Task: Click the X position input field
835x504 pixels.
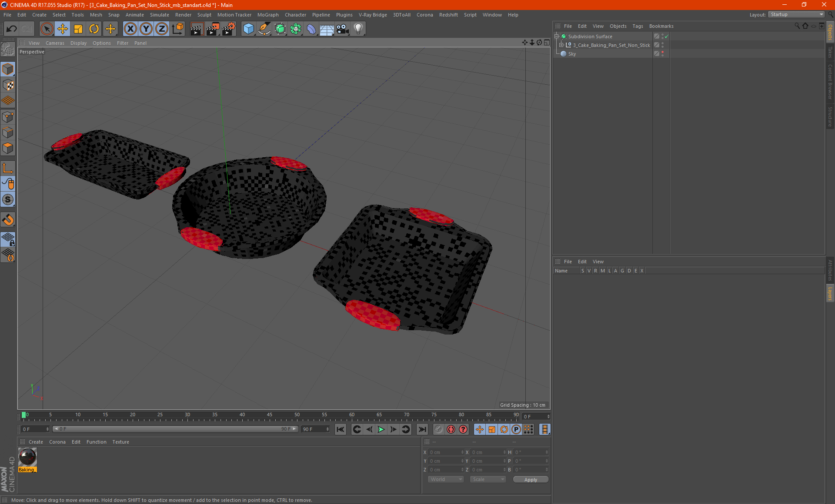Action: [x=446, y=452]
